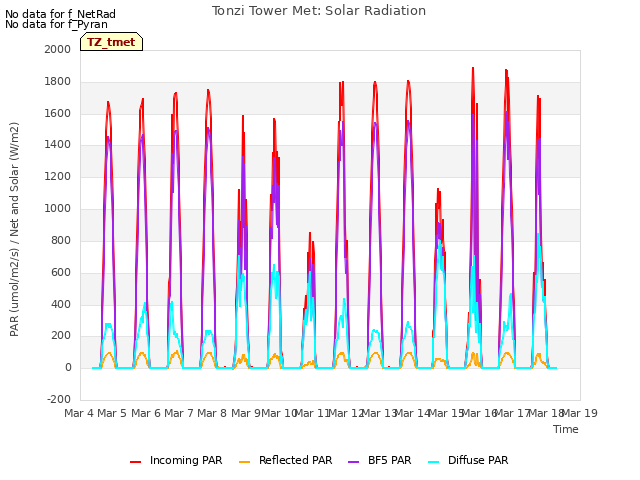Click the 200 y-axis tick label

[61, 336]
